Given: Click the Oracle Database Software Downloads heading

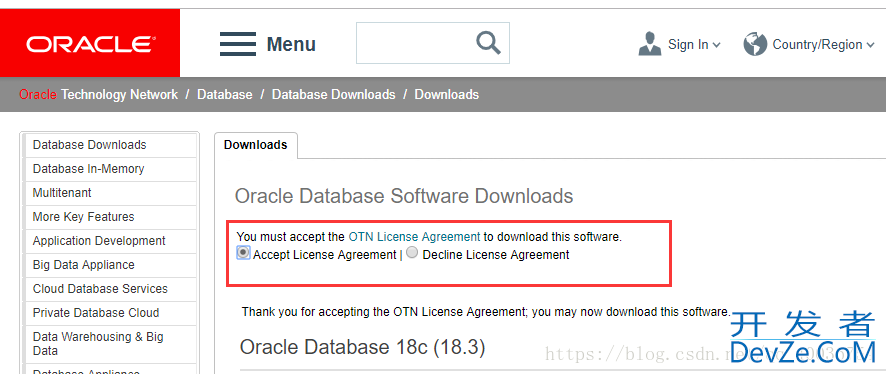Looking at the screenshot, I should click(404, 196).
